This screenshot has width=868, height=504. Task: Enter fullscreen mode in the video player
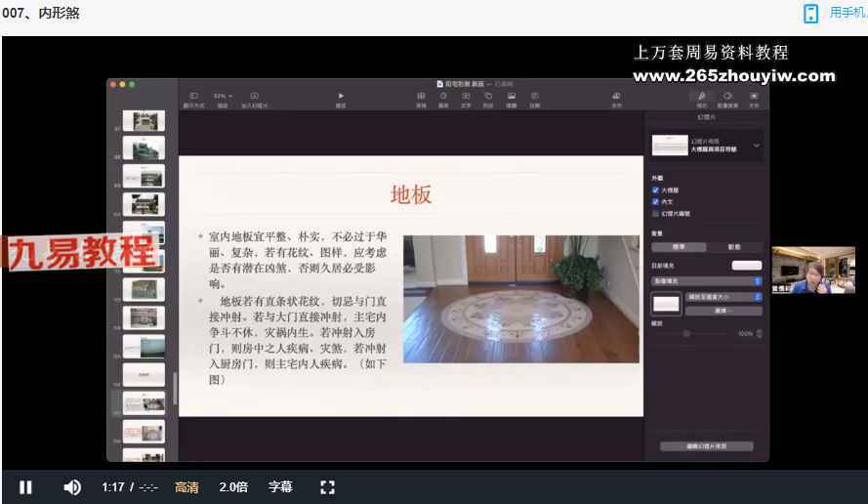[327, 487]
